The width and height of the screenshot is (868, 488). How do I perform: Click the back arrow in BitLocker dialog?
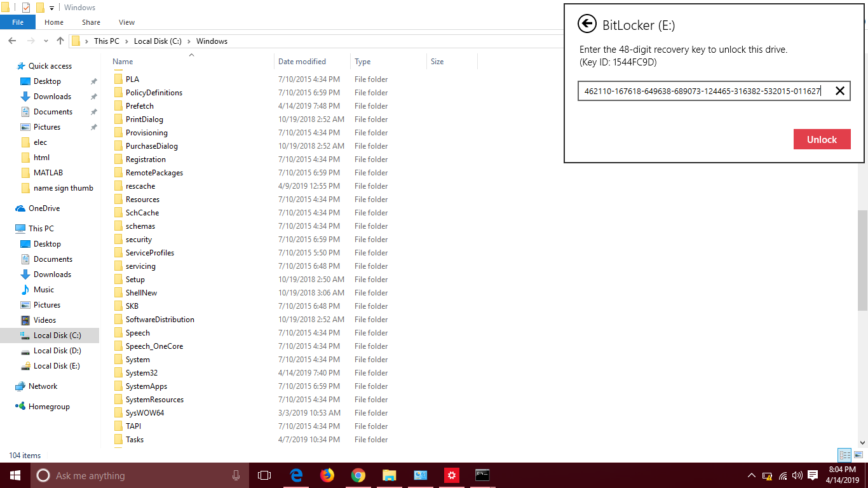[587, 24]
